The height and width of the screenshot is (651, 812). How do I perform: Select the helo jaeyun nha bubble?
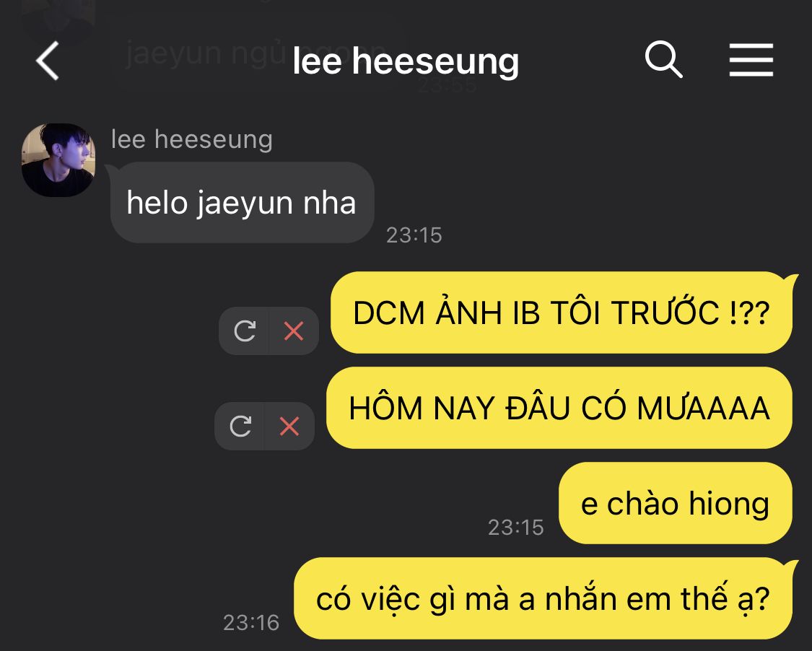point(242,203)
